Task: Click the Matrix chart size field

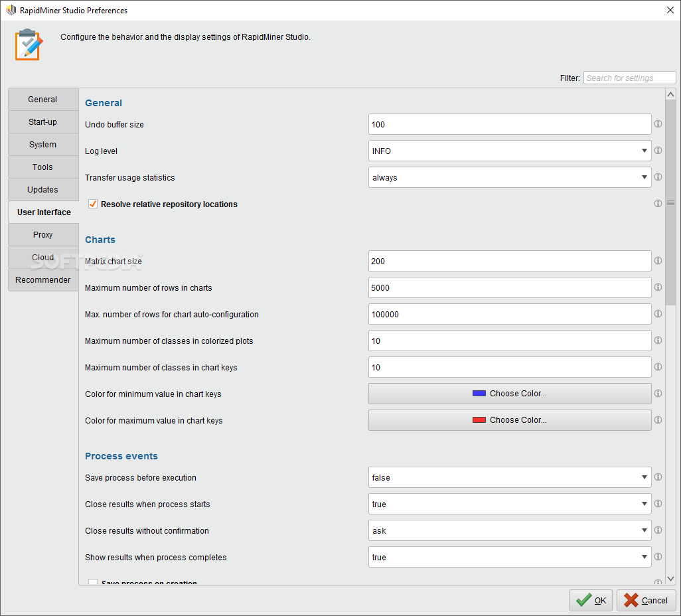Action: click(510, 261)
